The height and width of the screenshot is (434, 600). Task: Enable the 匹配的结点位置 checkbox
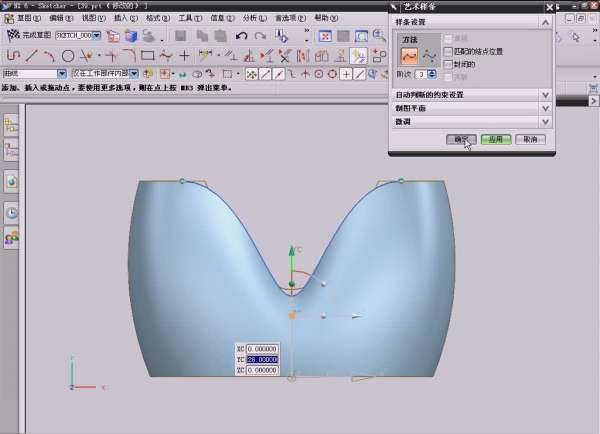(x=448, y=50)
